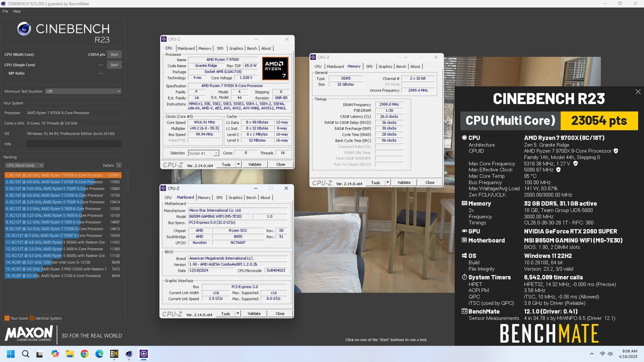Click CPU-Z icon in top CPU window title

pos(164,39)
